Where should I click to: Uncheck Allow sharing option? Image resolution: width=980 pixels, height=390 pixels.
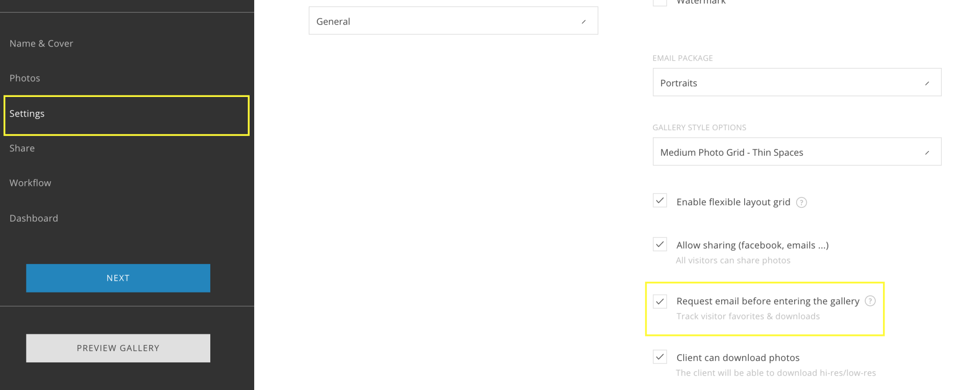(659, 244)
